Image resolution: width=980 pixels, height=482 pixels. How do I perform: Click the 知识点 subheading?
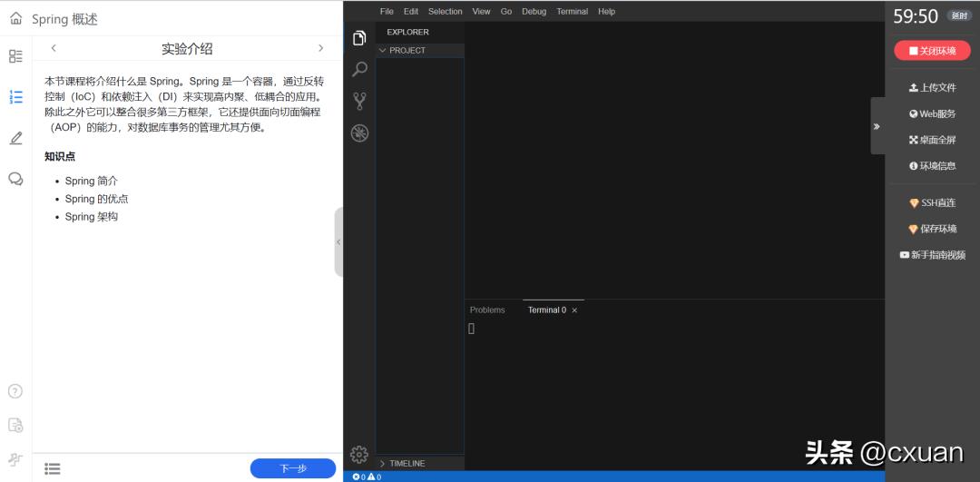click(60, 157)
